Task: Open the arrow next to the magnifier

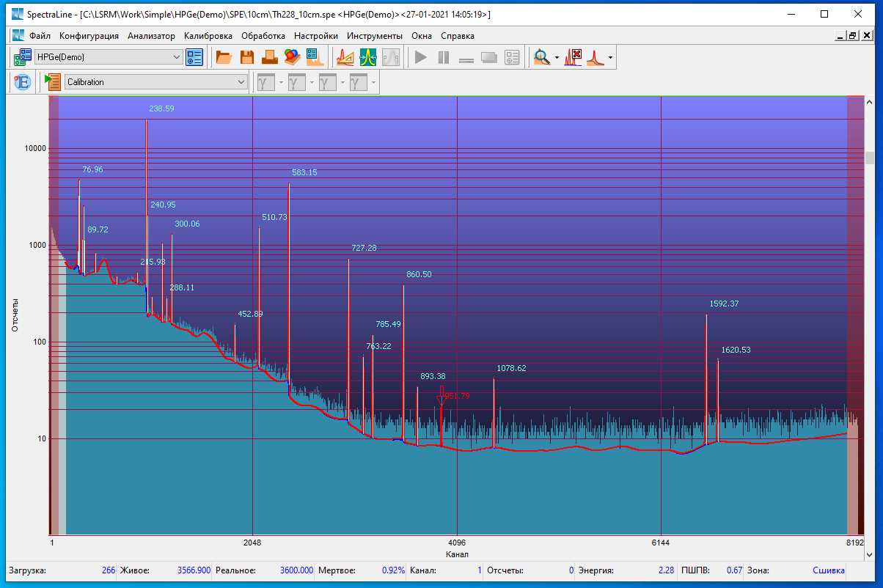Action: click(x=557, y=57)
